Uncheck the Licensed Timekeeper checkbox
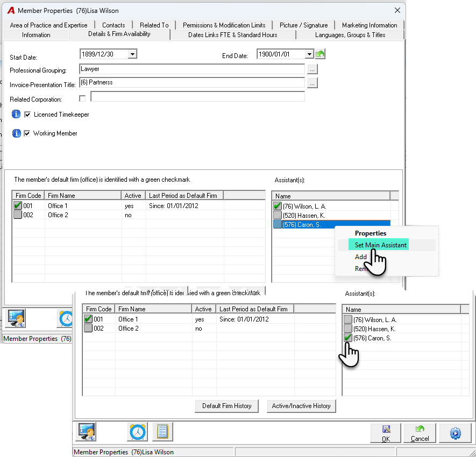 pos(27,115)
